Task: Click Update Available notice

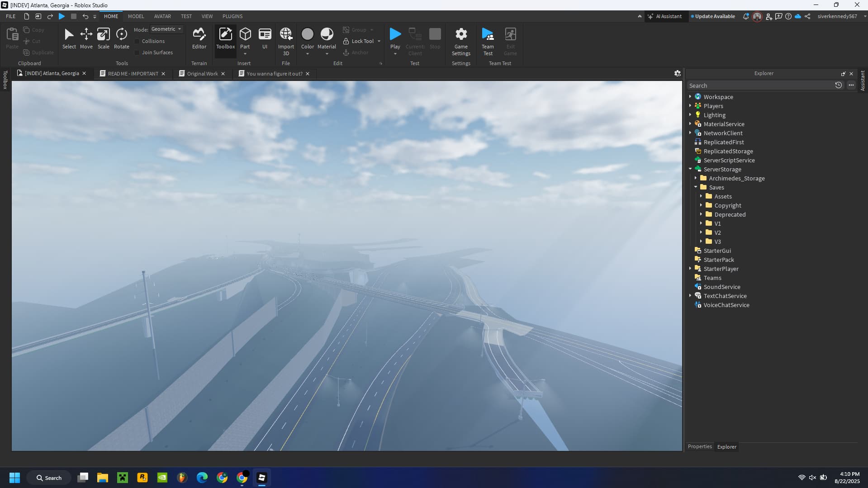Action: pos(714,16)
